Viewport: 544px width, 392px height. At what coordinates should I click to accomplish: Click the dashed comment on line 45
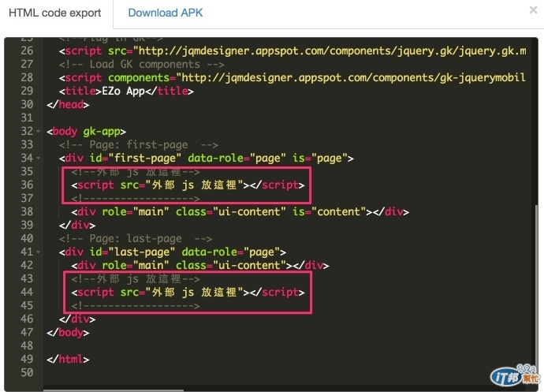pos(136,305)
